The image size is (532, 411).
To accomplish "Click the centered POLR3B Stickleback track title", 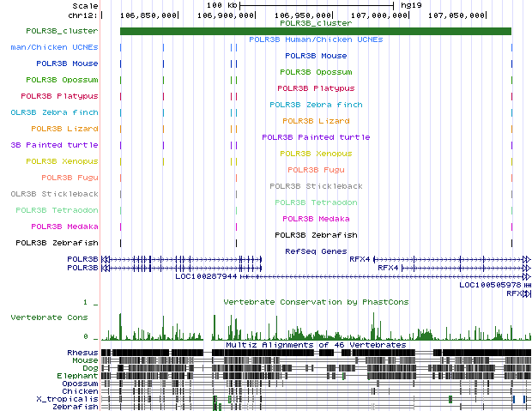I will (x=316, y=186).
